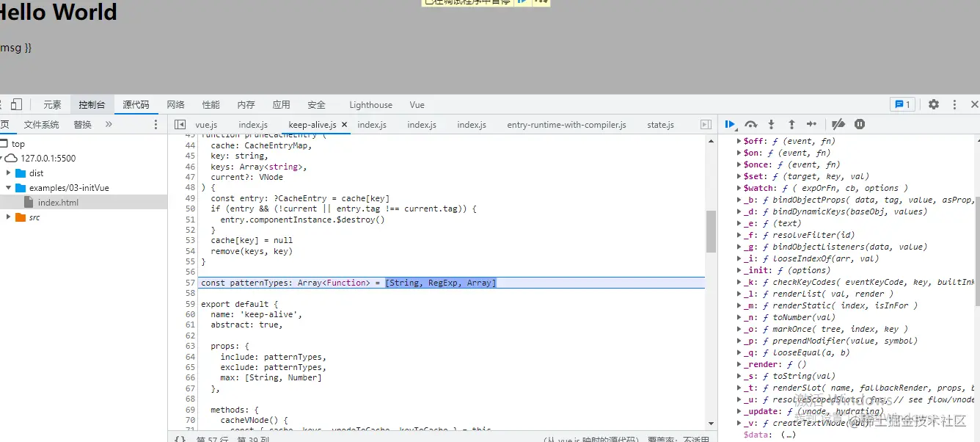Toggle the debugger sidebar pane
This screenshot has width=980, height=442.
pyautogui.click(x=706, y=125)
